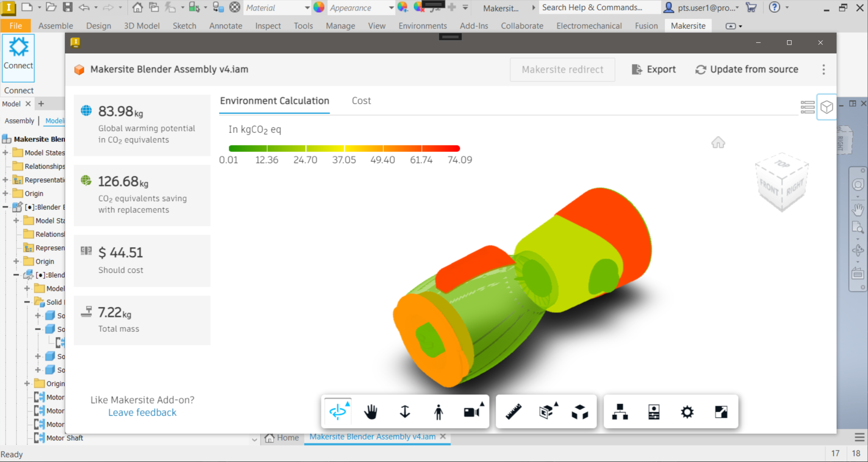Open the Sketch ribbon tab

point(184,25)
